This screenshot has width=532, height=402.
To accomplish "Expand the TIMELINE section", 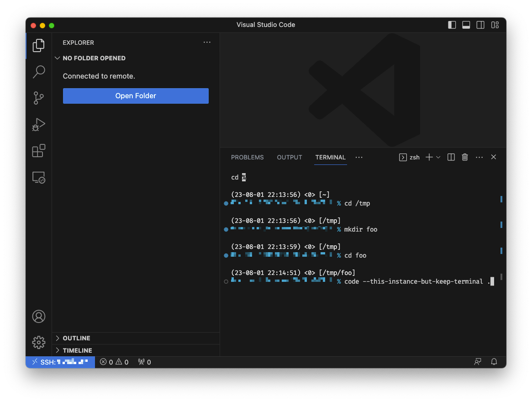I will click(136, 350).
